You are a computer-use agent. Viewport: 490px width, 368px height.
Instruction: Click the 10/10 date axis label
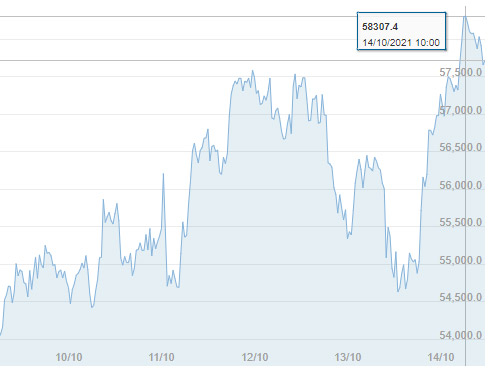tap(69, 357)
